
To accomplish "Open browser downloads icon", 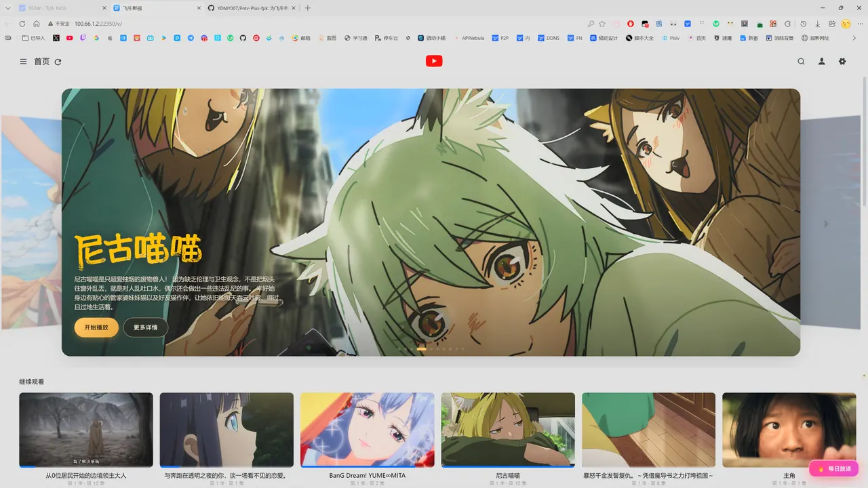I will 818,24.
